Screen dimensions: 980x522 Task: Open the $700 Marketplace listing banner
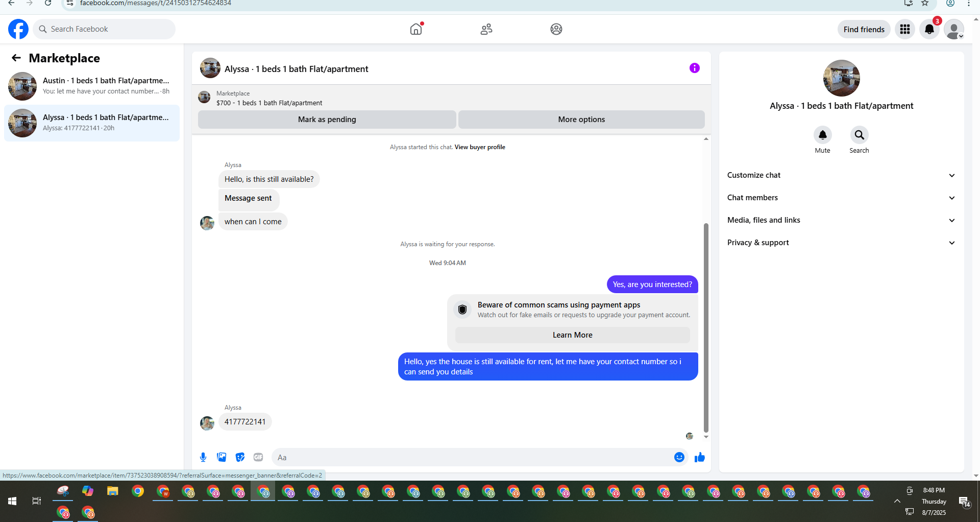point(451,98)
